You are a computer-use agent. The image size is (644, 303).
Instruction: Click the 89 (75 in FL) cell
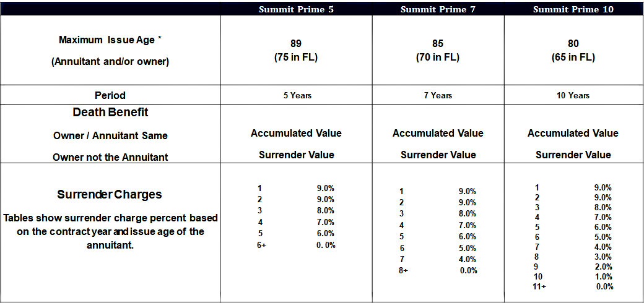296,51
